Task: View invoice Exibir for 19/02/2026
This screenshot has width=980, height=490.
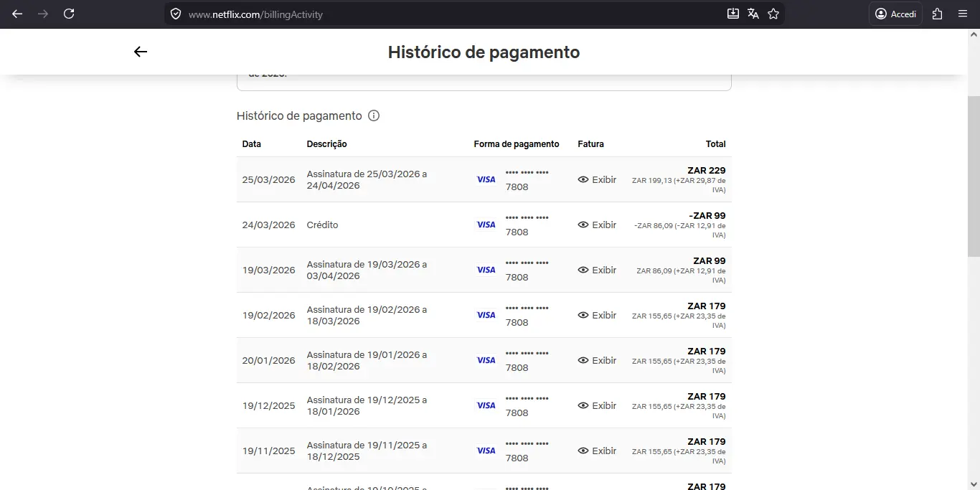Action: (x=597, y=315)
